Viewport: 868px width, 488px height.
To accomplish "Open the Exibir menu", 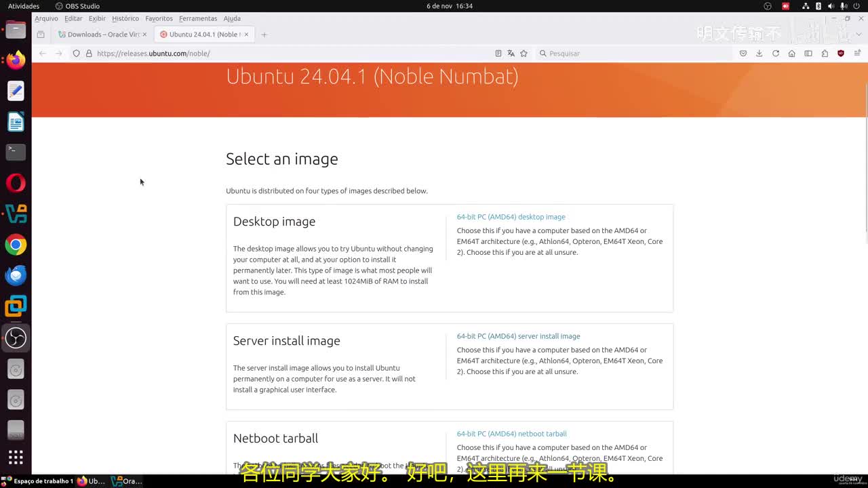I will 97,18.
